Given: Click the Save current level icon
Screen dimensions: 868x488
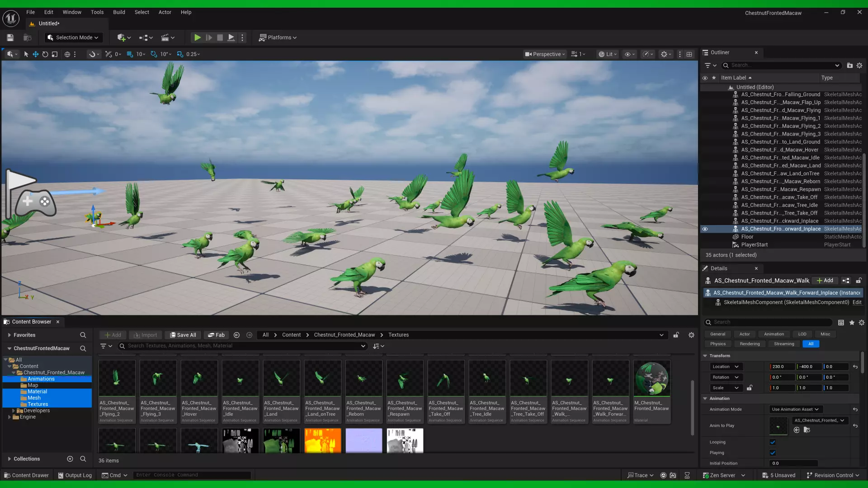Looking at the screenshot, I should pos(10,38).
